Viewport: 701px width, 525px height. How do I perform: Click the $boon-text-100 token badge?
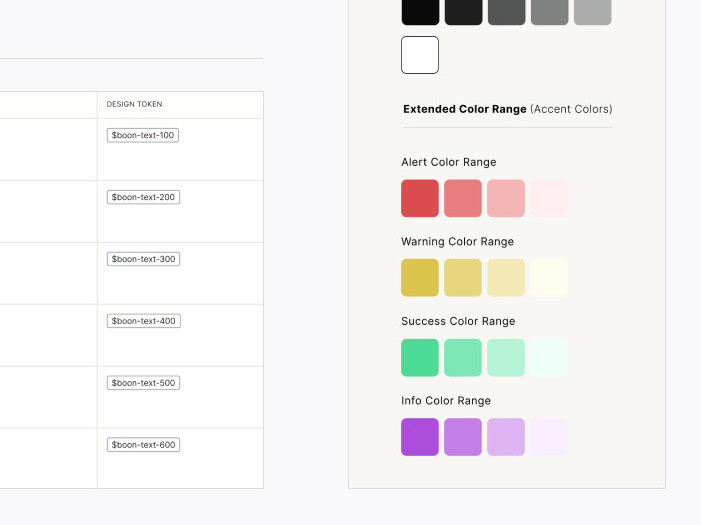click(143, 135)
